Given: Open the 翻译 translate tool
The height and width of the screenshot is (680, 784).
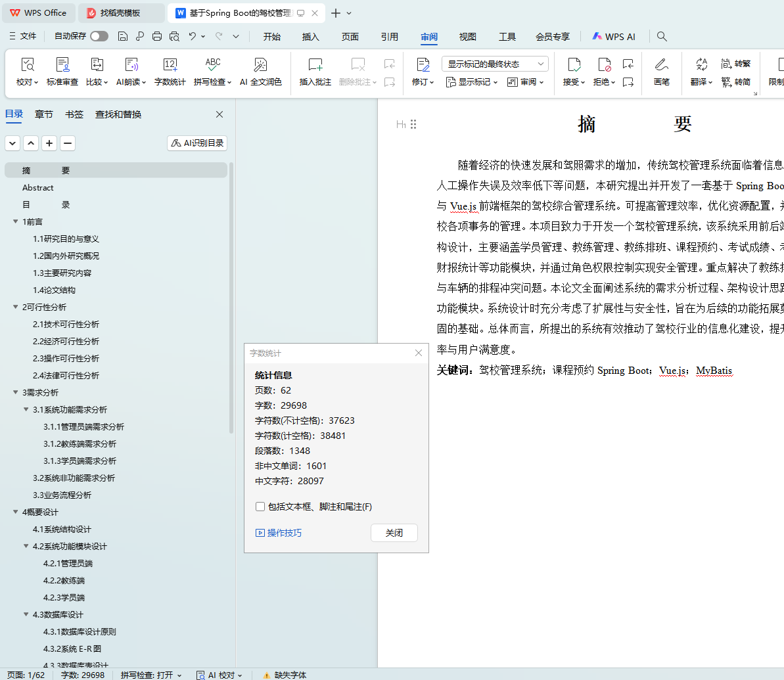Looking at the screenshot, I should pos(701,65).
